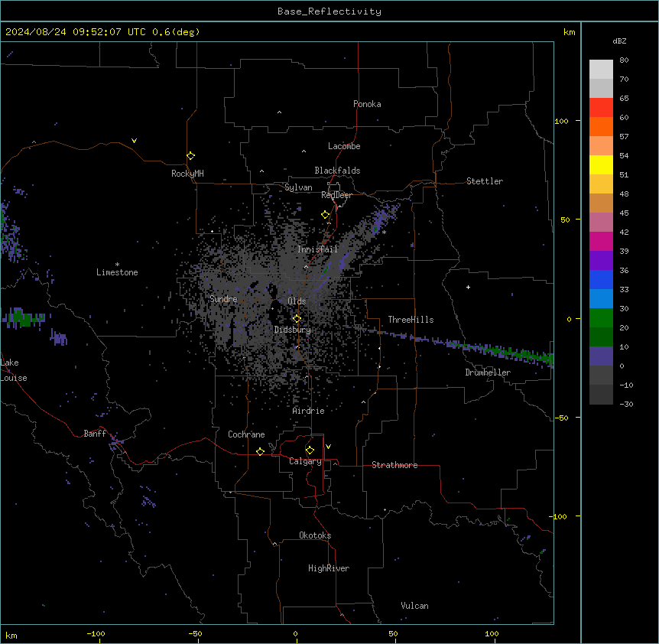
Task: Select the Blackfalds label
Action: (337, 171)
